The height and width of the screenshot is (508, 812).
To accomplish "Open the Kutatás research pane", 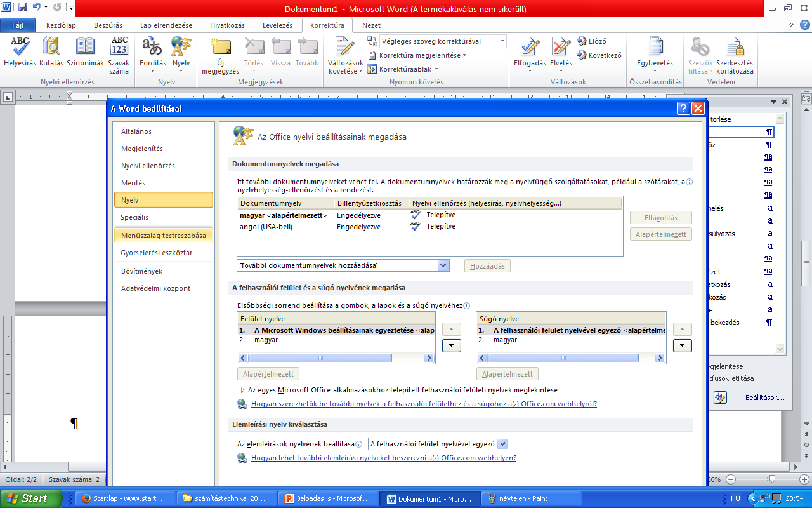I will 51,51.
